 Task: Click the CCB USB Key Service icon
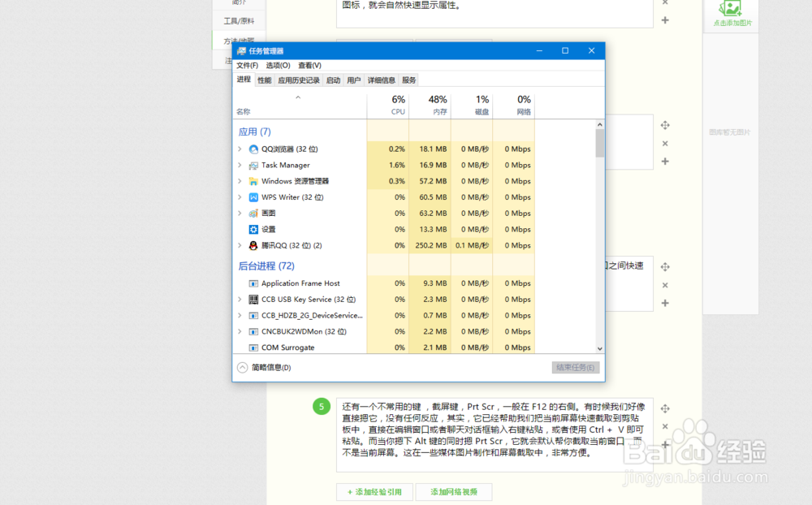coord(254,299)
